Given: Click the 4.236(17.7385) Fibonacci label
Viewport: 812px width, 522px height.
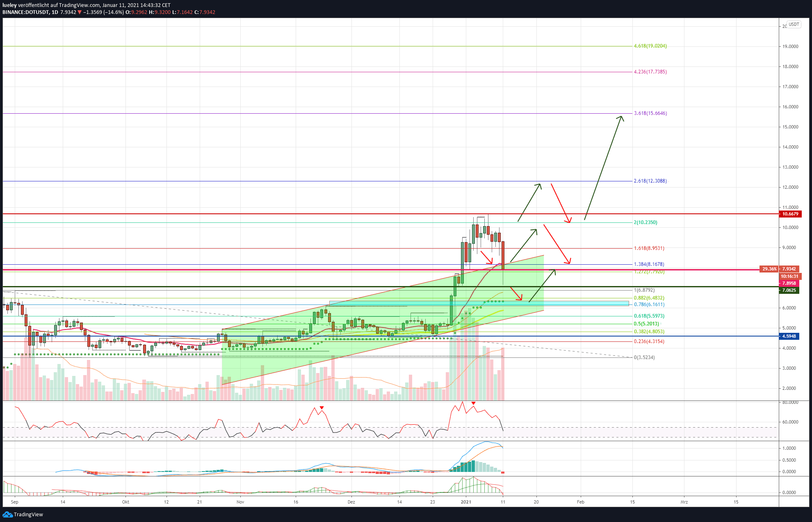Looking at the screenshot, I should (650, 72).
